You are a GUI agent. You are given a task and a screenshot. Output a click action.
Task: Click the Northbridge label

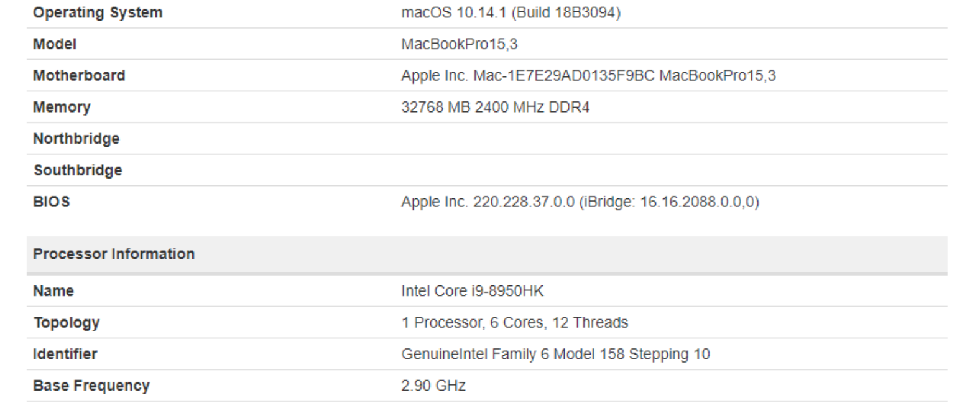point(76,139)
